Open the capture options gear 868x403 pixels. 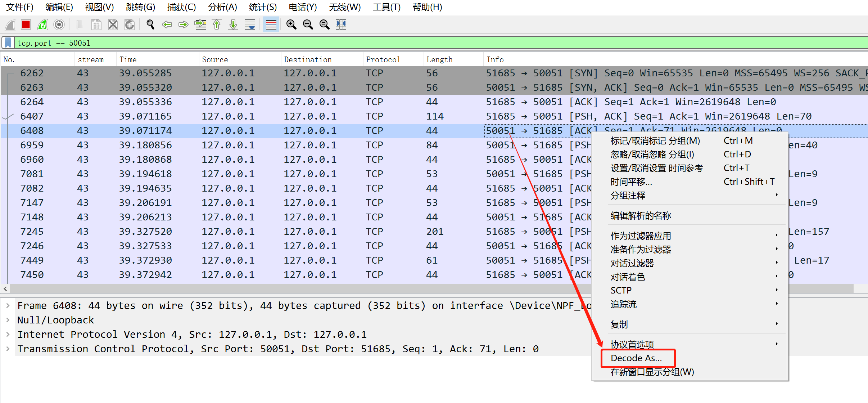pyautogui.click(x=59, y=24)
